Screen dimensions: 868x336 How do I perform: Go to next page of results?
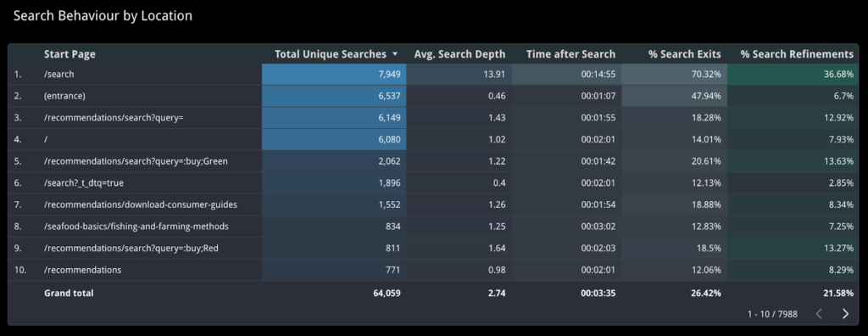[845, 314]
